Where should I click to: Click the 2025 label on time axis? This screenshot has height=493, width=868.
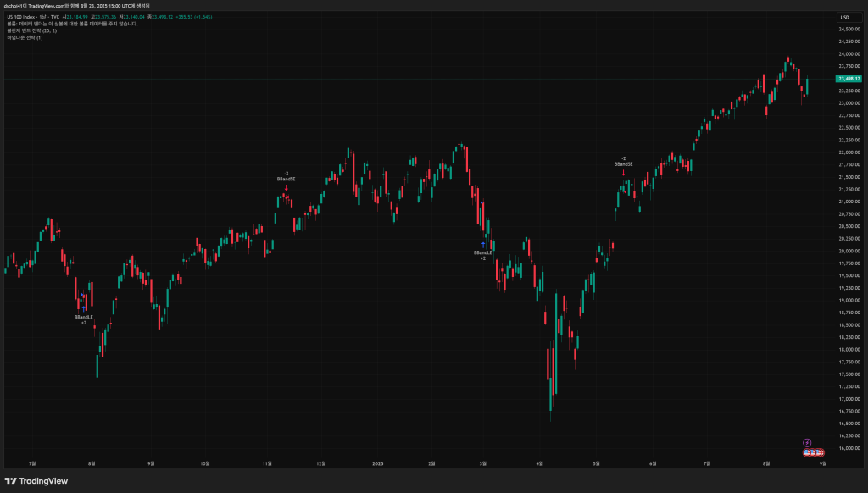[x=378, y=464]
